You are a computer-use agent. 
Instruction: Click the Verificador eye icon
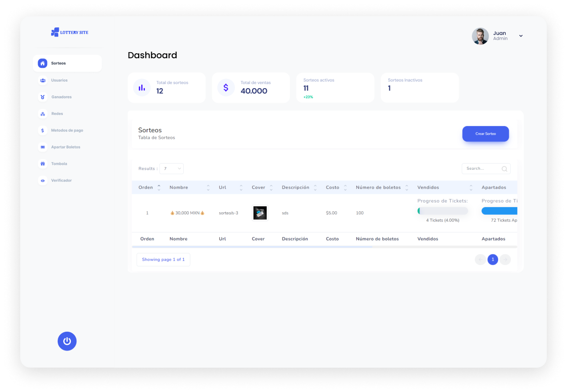tap(43, 180)
